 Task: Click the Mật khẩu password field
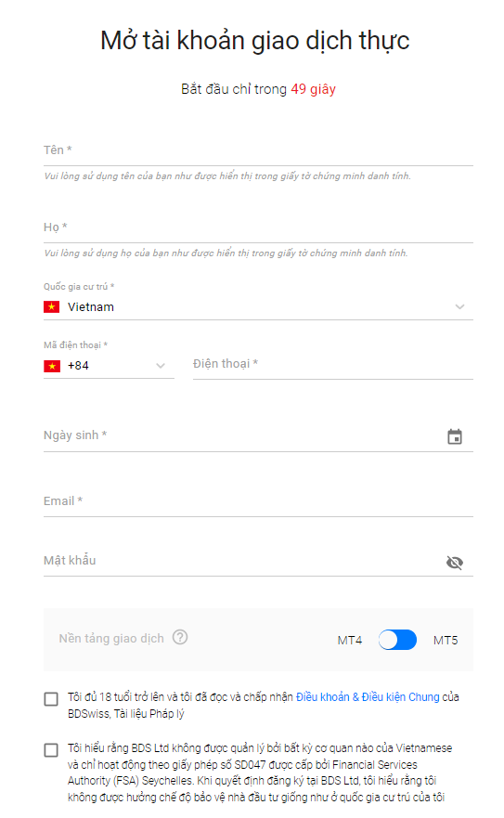point(258,562)
